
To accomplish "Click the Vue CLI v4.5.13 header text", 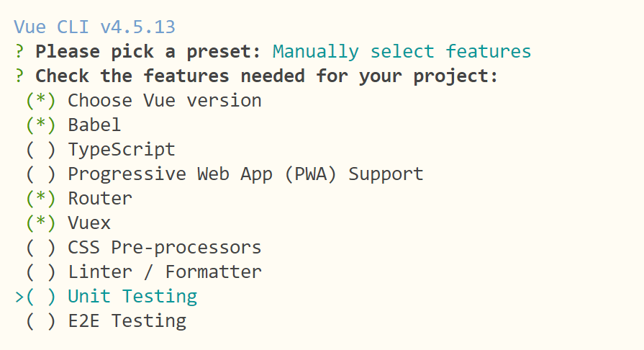I will (94, 27).
